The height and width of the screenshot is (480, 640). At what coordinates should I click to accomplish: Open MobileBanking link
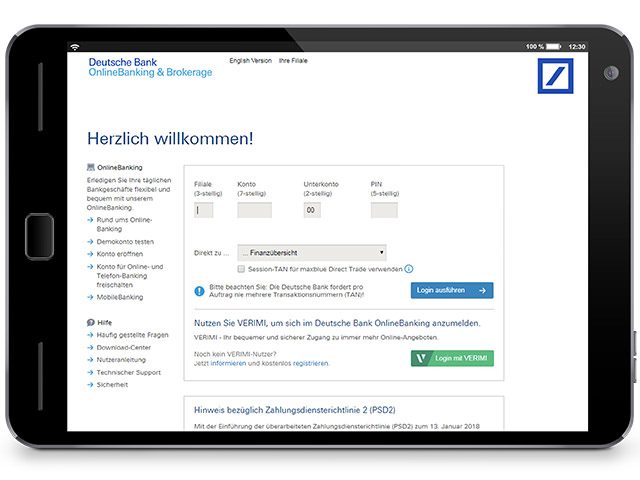click(x=120, y=297)
